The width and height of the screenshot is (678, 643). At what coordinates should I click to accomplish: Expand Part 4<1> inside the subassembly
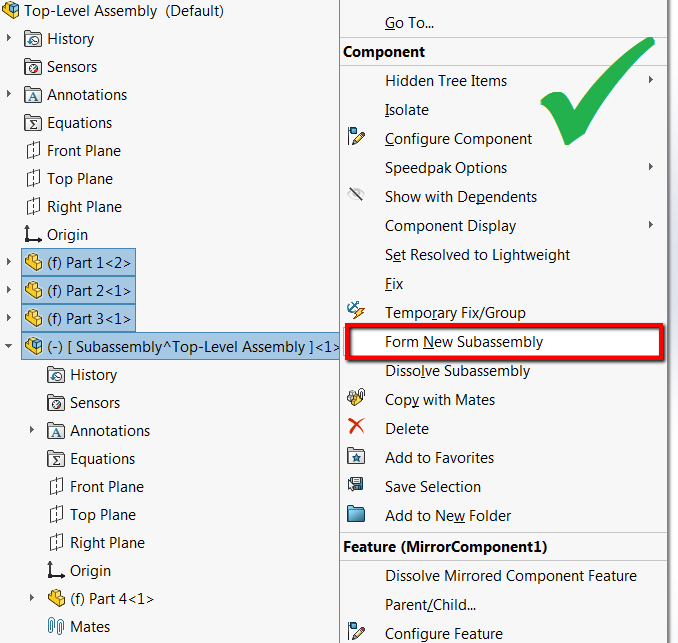[32, 598]
